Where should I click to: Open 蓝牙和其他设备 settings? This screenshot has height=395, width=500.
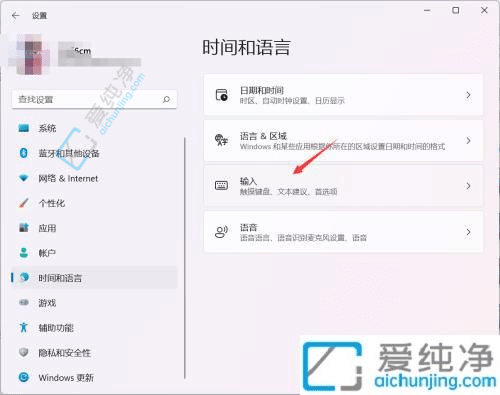point(94,153)
